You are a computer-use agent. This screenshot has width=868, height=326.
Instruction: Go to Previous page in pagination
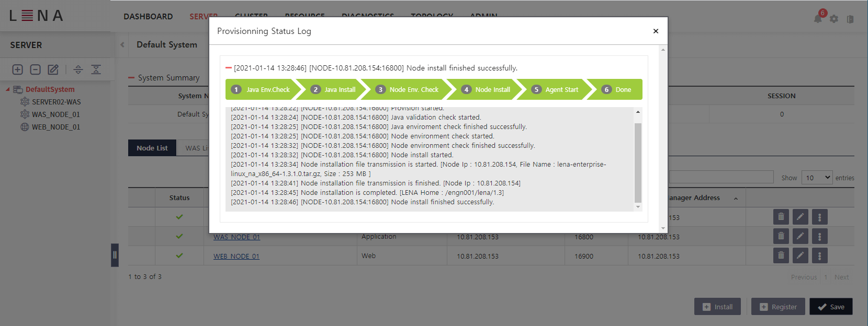[804, 277]
